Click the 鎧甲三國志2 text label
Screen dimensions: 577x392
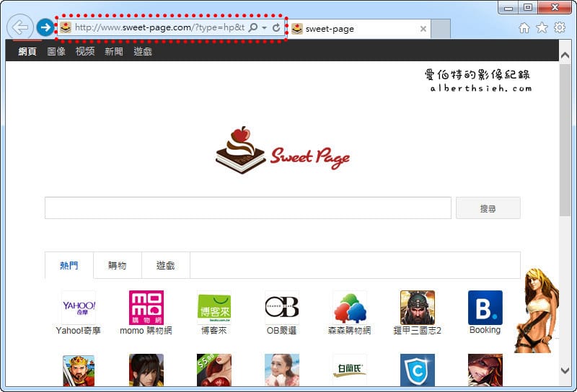click(x=418, y=331)
